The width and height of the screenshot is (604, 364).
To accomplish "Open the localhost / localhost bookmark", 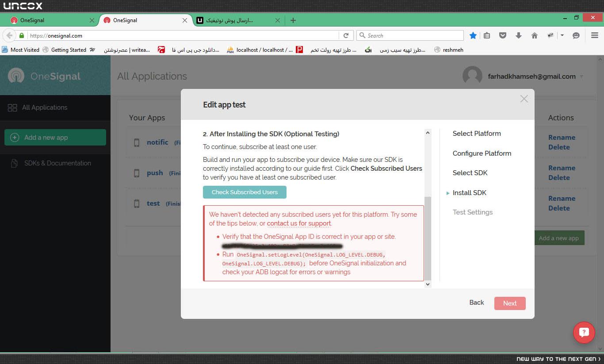I will pyautogui.click(x=260, y=50).
